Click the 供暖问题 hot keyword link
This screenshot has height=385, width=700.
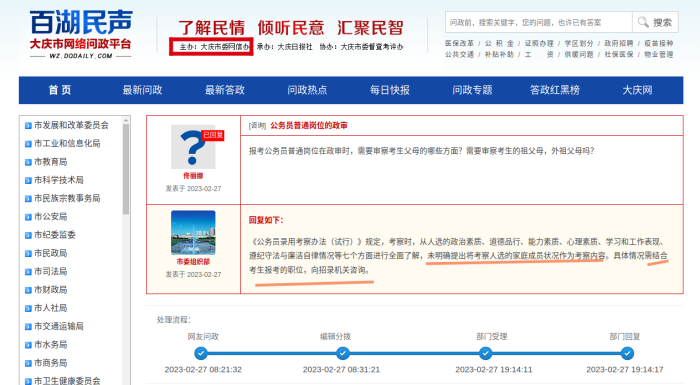(x=579, y=54)
